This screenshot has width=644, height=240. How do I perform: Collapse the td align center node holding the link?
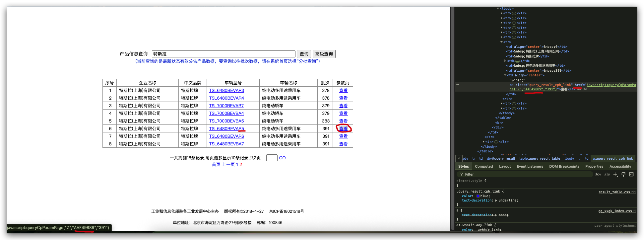505,75
